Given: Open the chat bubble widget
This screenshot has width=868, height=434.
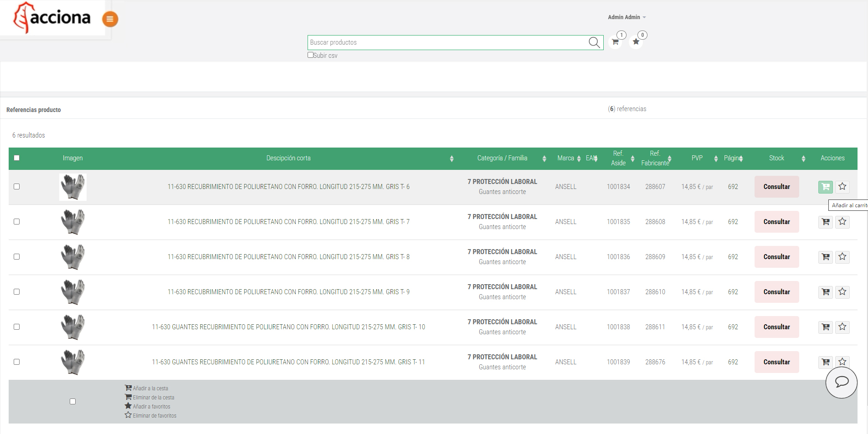Looking at the screenshot, I should pos(841,382).
